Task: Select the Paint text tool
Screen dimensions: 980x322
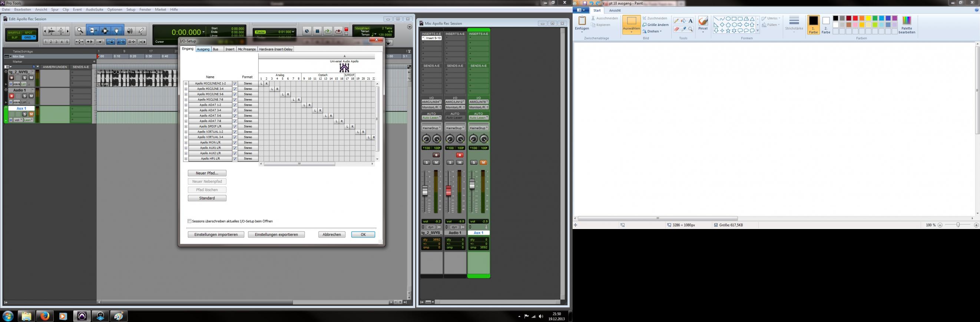Action: [691, 21]
